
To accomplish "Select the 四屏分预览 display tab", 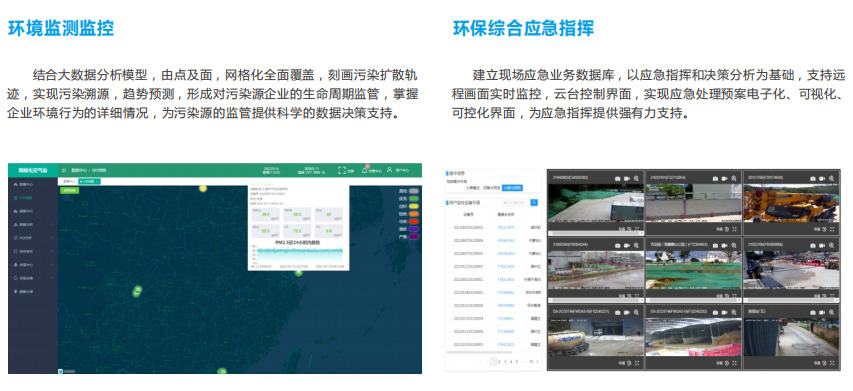I will coord(492,188).
